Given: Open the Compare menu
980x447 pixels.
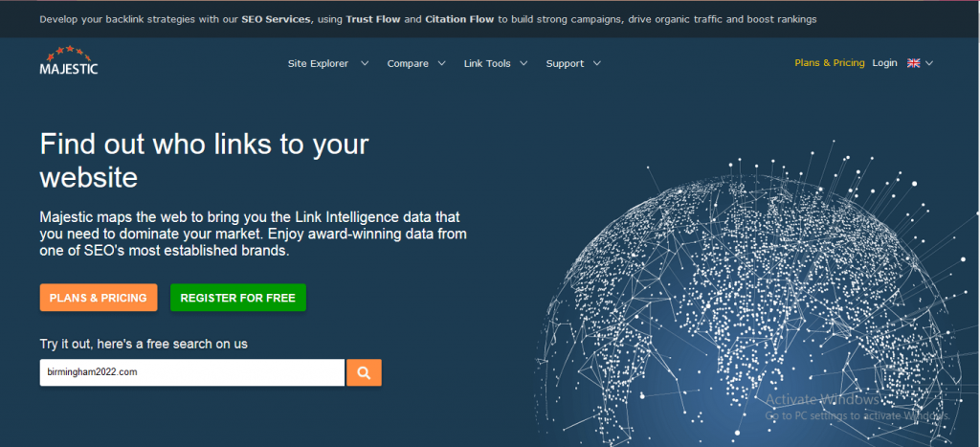Looking at the screenshot, I should [x=408, y=64].
